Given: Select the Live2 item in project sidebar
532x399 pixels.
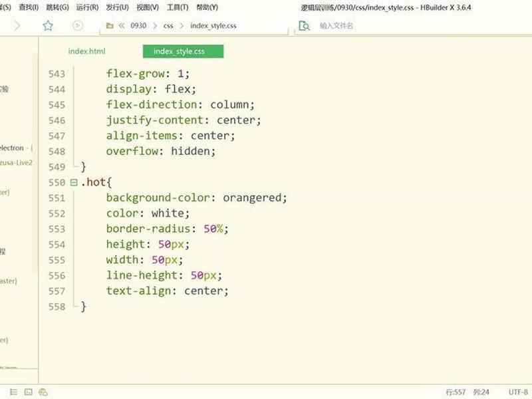Looking at the screenshot, I should 16,162.
